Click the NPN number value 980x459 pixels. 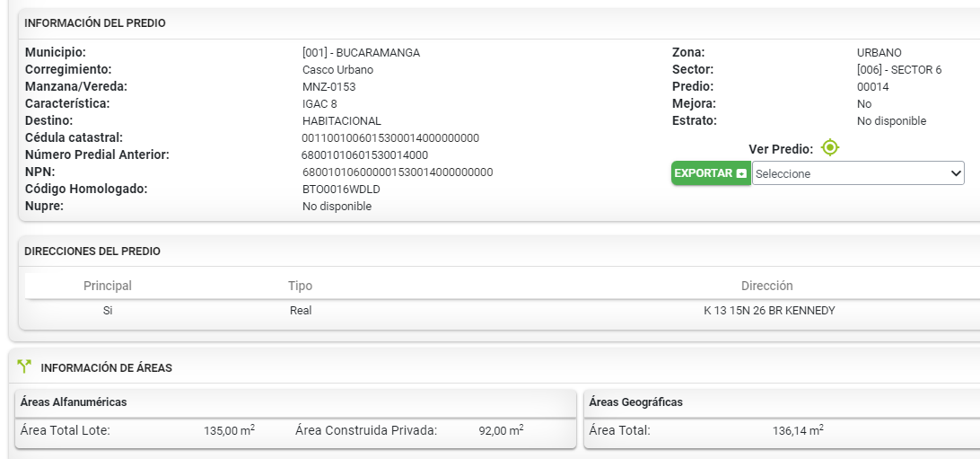398,172
